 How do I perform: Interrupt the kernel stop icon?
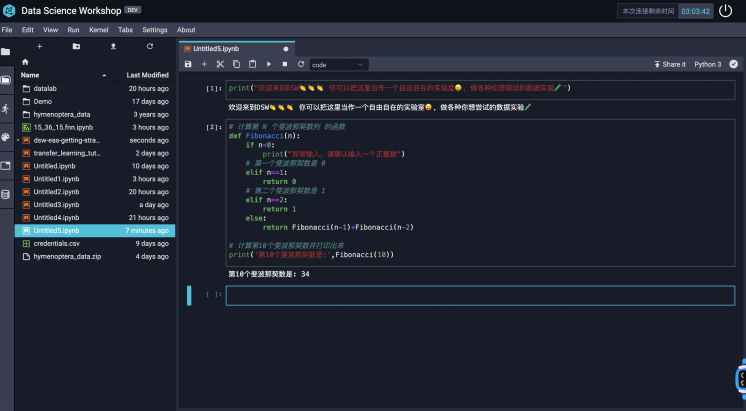pos(285,64)
